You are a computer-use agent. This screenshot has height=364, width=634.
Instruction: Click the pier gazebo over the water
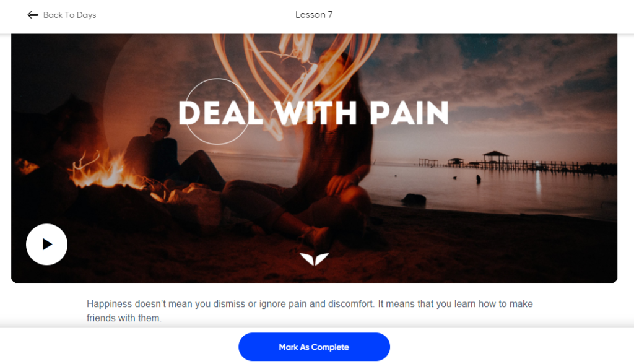[495, 158]
